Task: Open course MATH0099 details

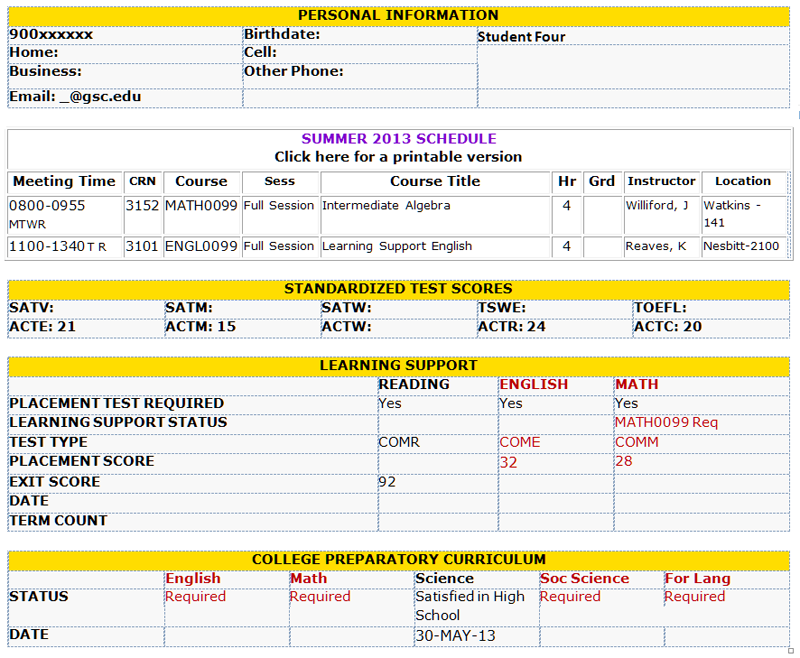Action: (202, 205)
